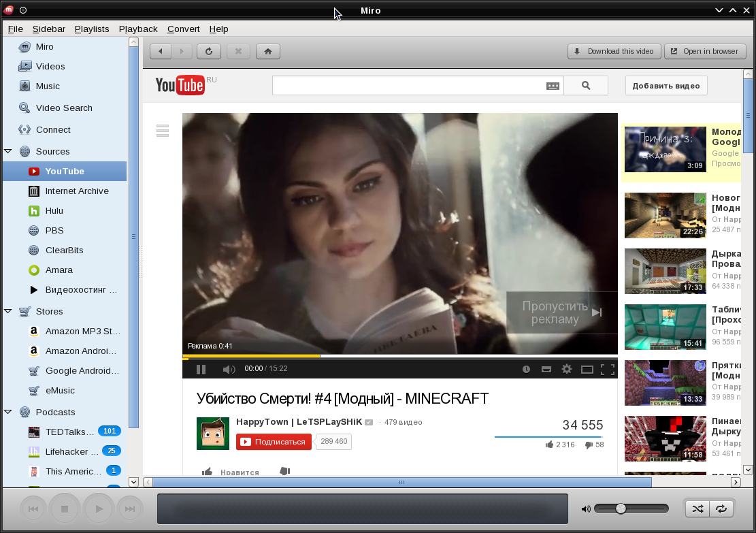The height and width of the screenshot is (533, 756).
Task: Click the YouTube search magnifier button
Action: pyautogui.click(x=586, y=85)
